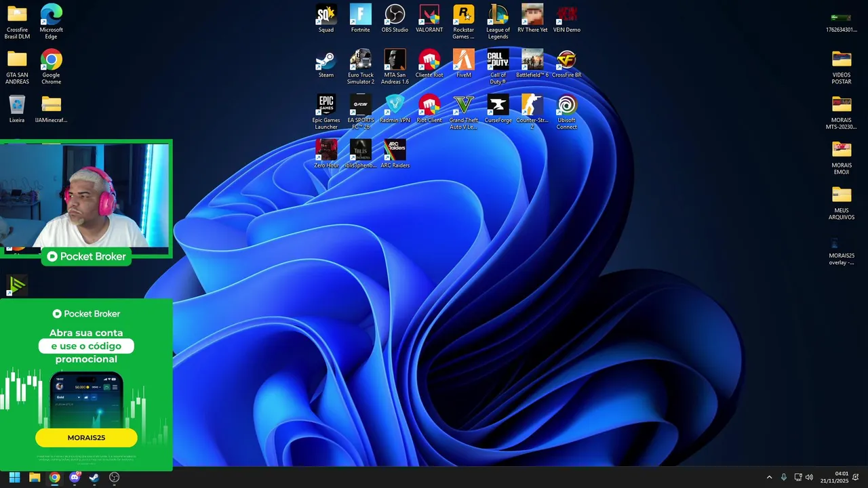The height and width of the screenshot is (488, 868).
Task: Open network settings from tray
Action: click(x=797, y=477)
